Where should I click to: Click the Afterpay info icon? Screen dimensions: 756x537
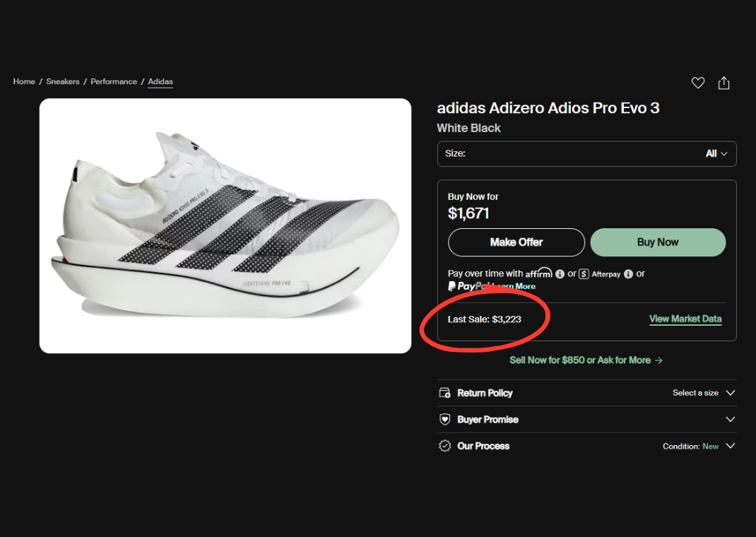pyautogui.click(x=628, y=273)
